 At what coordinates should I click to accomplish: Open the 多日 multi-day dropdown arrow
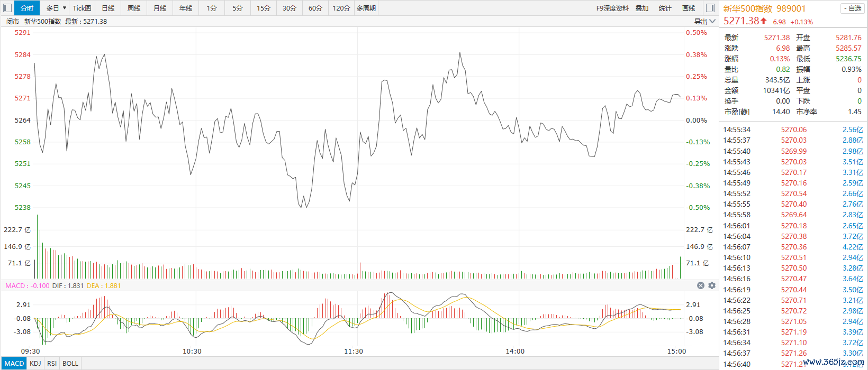tap(65, 8)
